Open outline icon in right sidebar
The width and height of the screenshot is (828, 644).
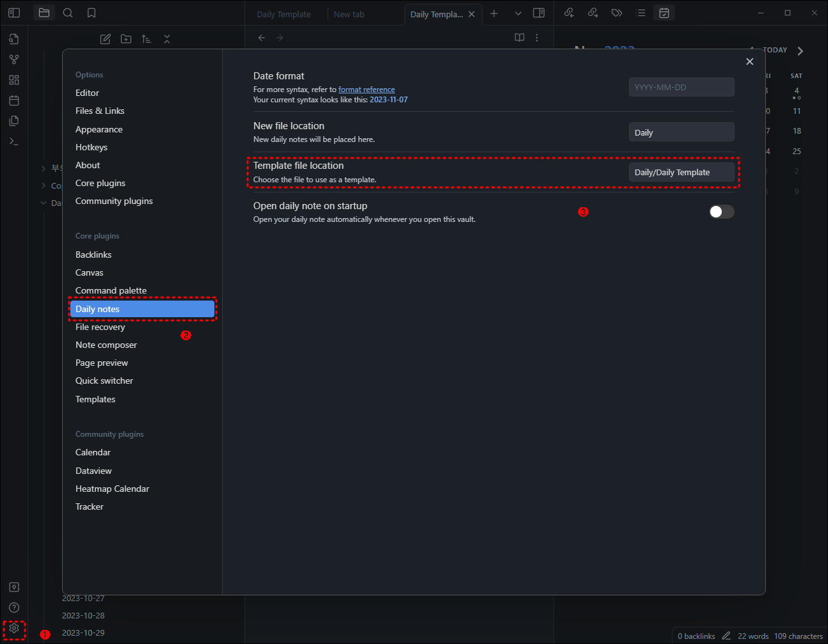[641, 13]
